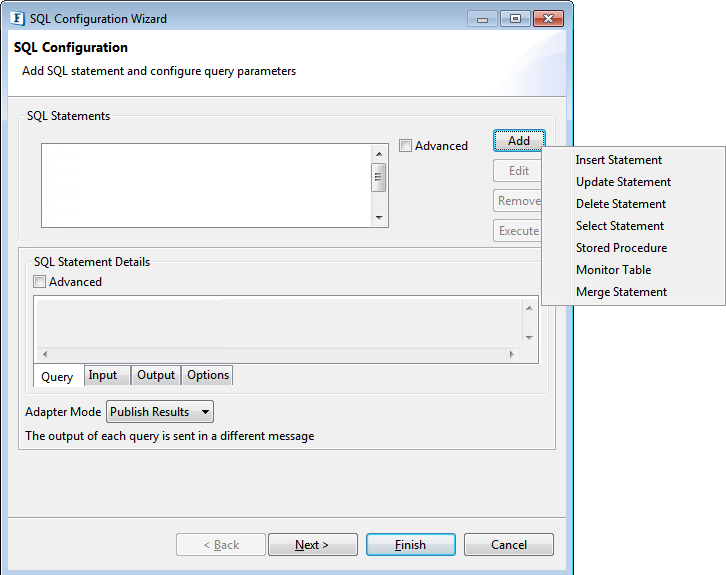Choose Select Statement in the menu
This screenshot has width=726, height=575.
(x=619, y=226)
